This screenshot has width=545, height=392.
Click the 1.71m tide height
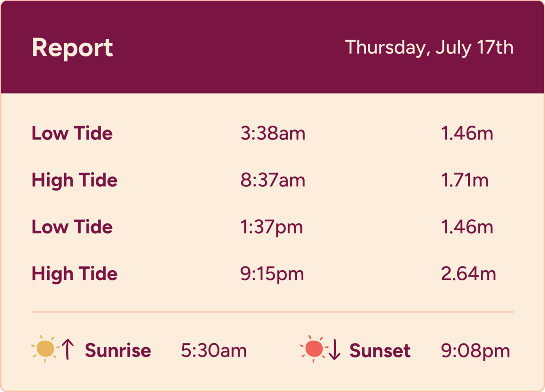coord(465,180)
